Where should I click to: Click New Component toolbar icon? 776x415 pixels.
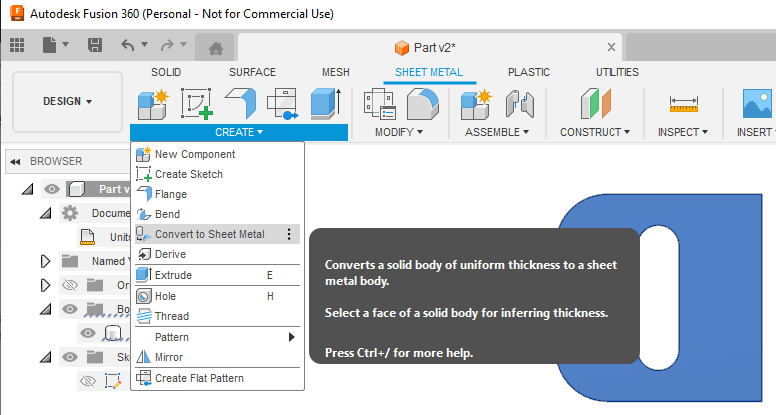click(x=153, y=104)
